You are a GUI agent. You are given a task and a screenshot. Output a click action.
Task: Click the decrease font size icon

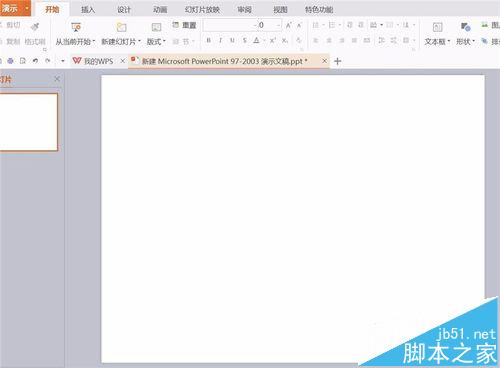tap(299, 25)
